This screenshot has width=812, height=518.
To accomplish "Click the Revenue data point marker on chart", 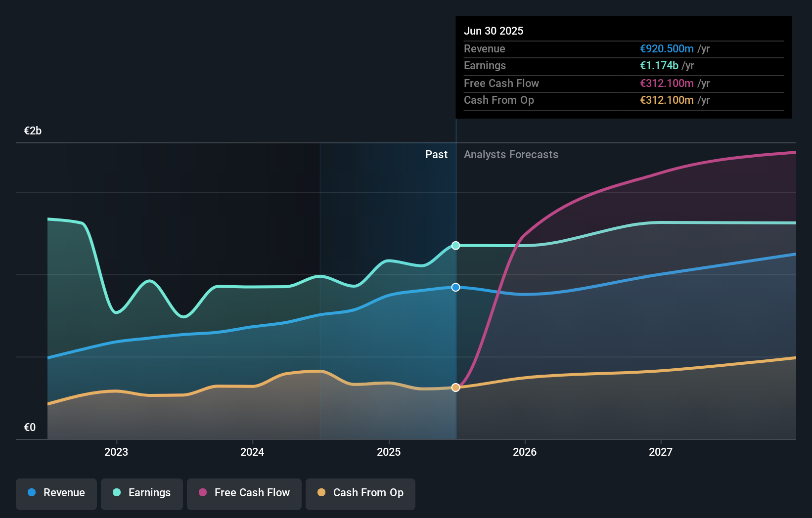I will [456, 287].
